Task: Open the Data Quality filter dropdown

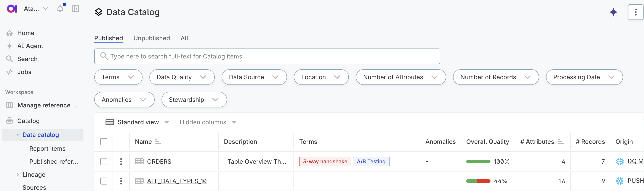Action: (182, 77)
